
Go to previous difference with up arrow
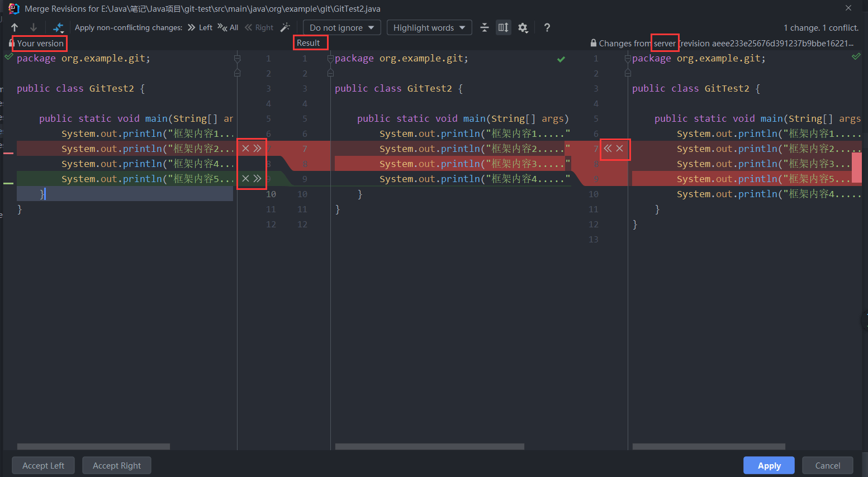[15, 27]
